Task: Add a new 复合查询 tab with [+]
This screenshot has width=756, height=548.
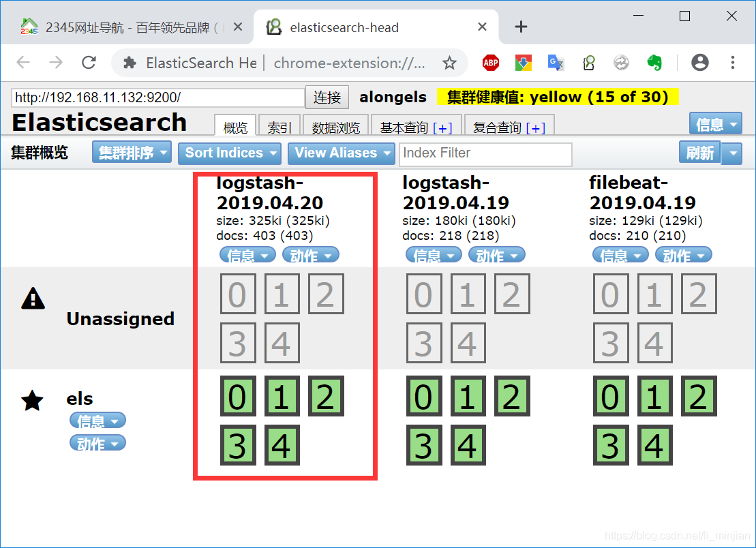Action: point(536,127)
